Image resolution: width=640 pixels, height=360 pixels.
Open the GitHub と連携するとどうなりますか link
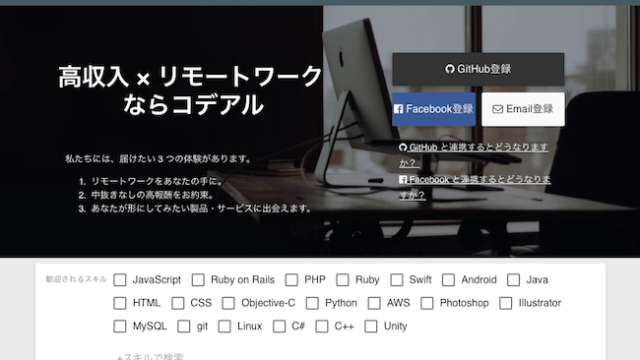coord(473,155)
